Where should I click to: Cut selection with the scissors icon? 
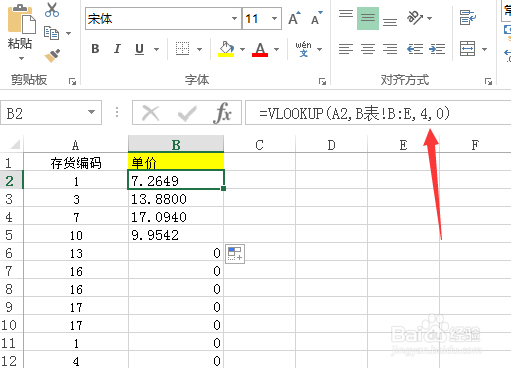tap(52, 10)
